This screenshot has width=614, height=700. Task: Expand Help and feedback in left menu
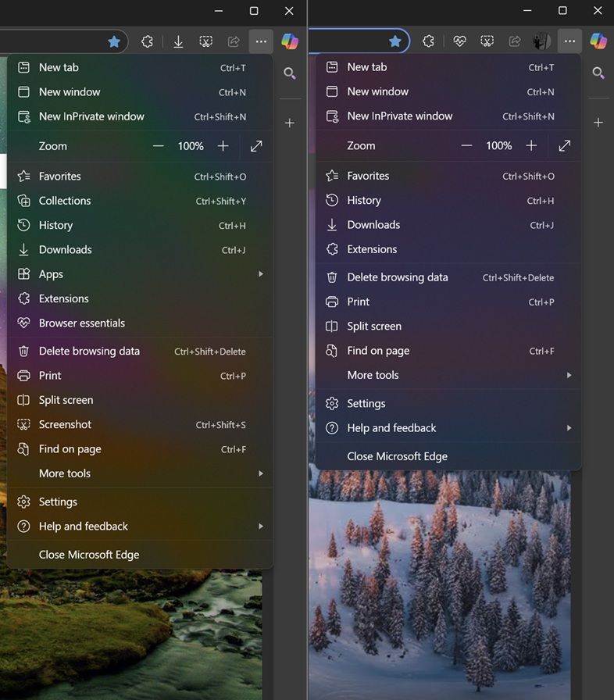140,527
